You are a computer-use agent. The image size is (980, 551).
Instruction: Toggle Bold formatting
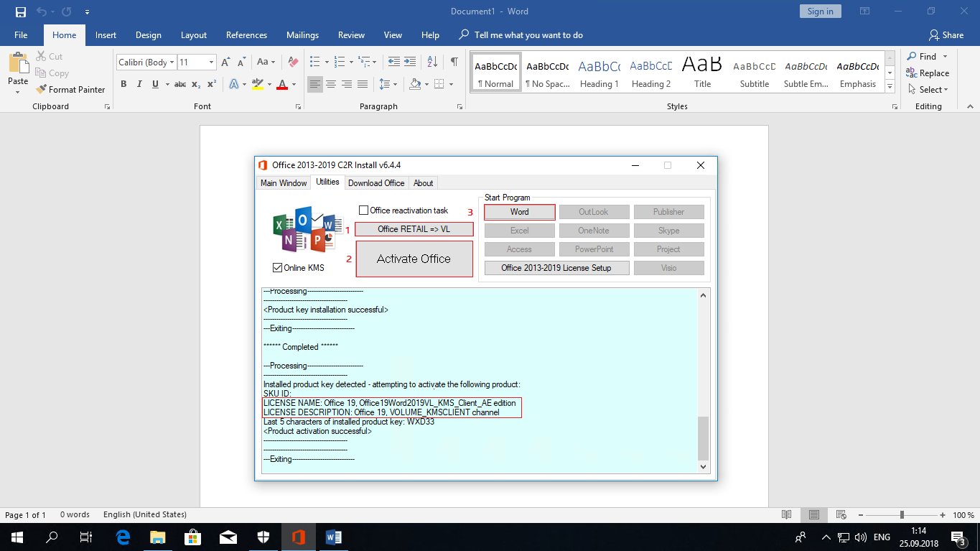[x=123, y=84]
